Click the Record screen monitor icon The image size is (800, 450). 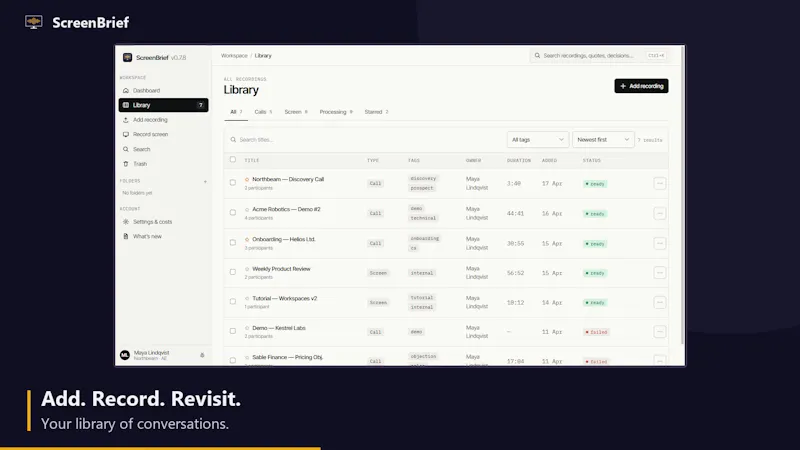click(x=126, y=134)
